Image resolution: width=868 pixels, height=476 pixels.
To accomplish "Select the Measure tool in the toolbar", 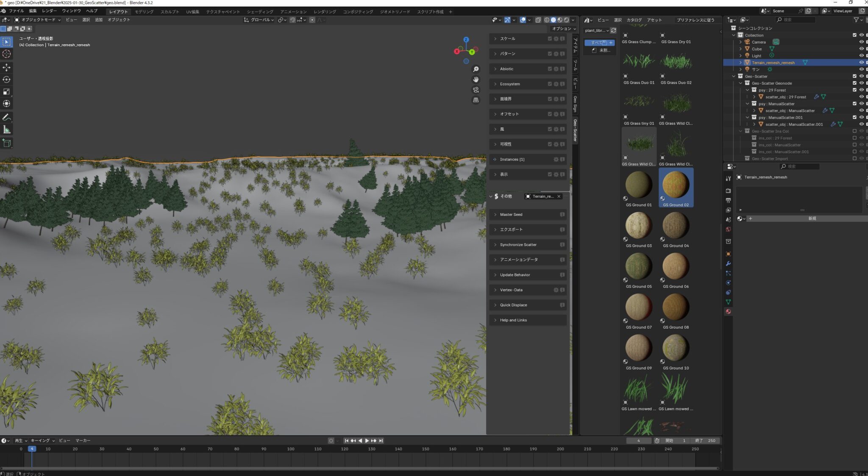I will [x=7, y=129].
